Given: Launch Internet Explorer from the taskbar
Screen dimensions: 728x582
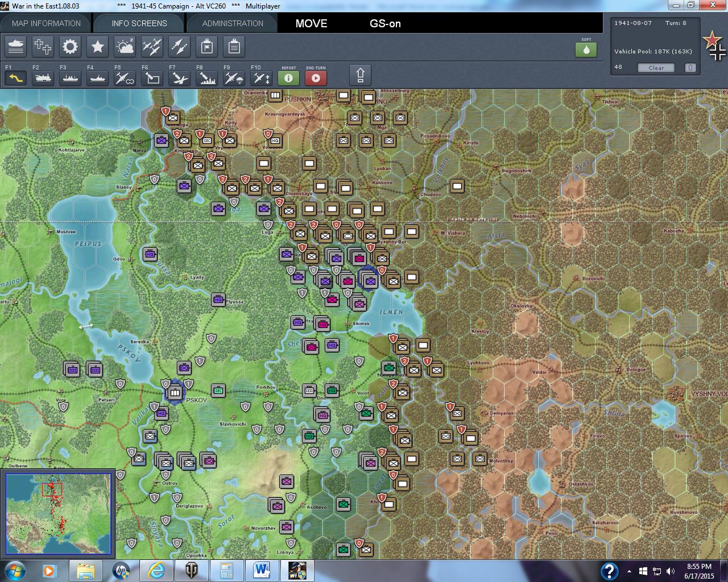Looking at the screenshot, I should (156, 571).
